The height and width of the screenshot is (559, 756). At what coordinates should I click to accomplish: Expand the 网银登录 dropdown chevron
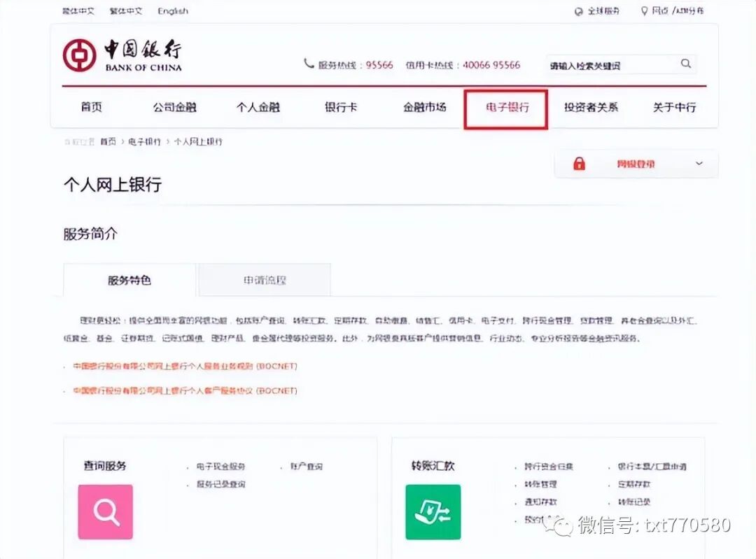pyautogui.click(x=698, y=163)
